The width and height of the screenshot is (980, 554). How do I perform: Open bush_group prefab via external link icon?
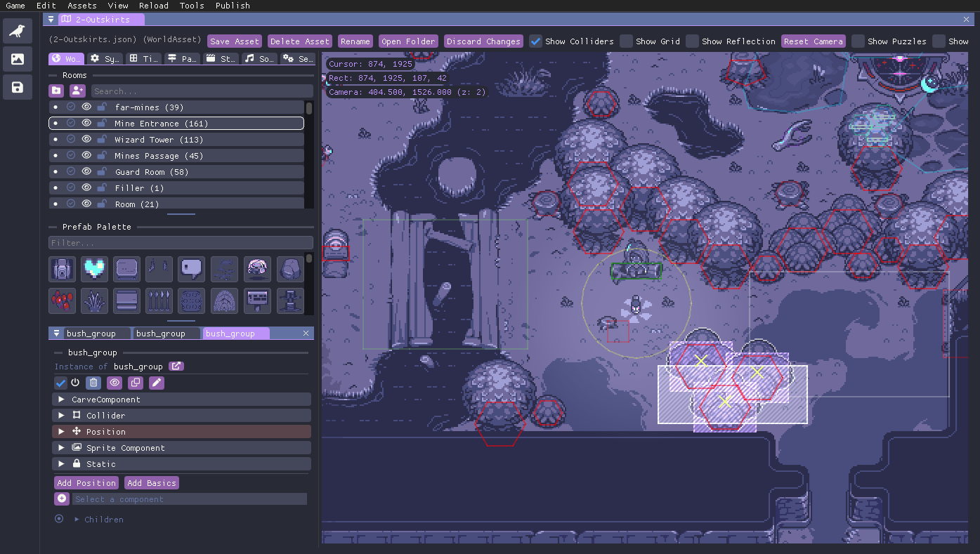pyautogui.click(x=176, y=367)
